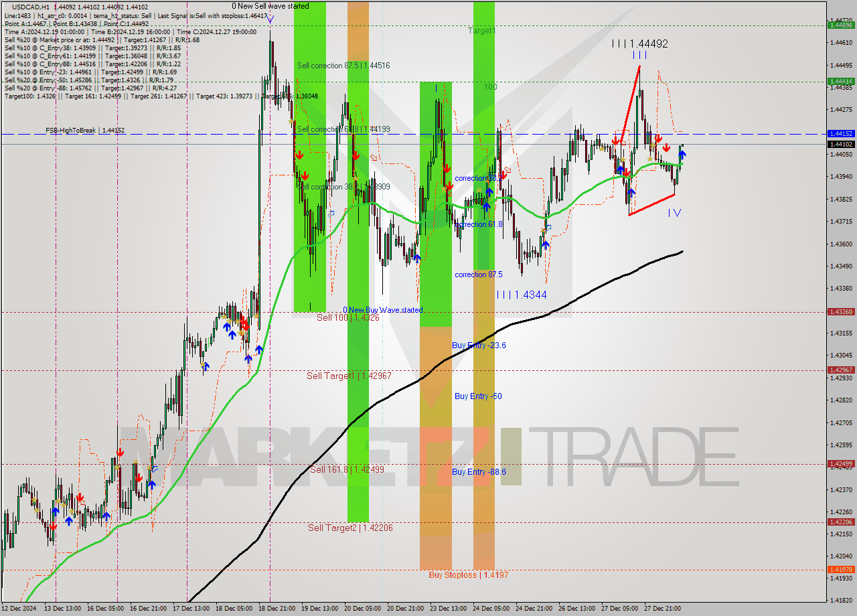Screen dimensions: 857x616
Task: Click the 'Buy Stoploss | 1.4197' label
Action: click(x=469, y=574)
